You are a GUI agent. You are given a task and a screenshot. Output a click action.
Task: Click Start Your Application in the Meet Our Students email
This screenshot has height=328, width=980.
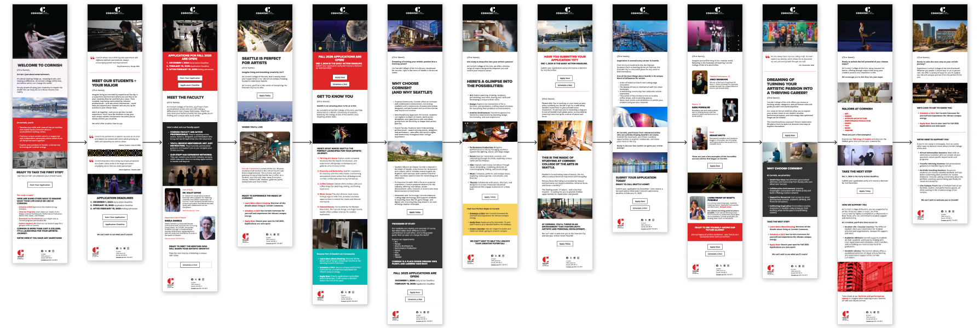click(115, 217)
